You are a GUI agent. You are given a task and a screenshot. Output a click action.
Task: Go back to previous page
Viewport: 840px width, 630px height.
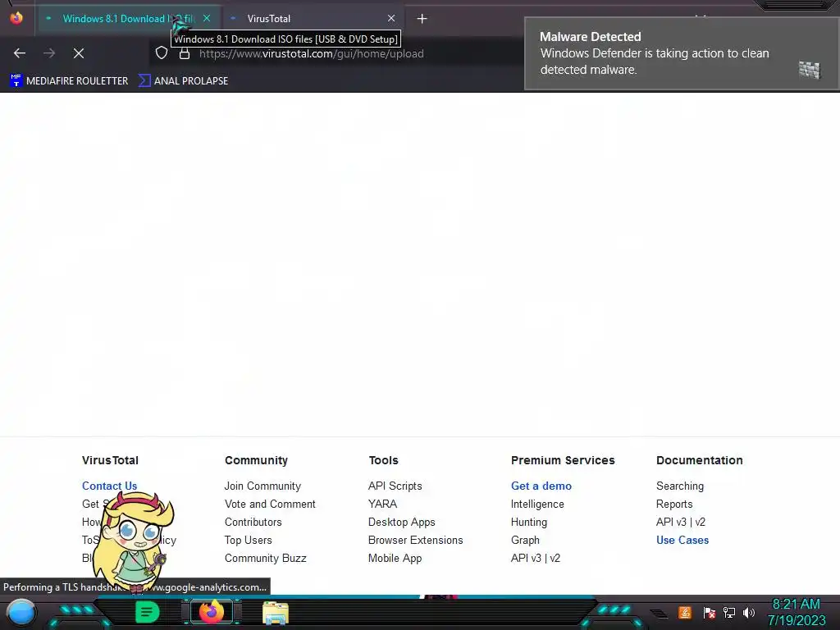point(20,53)
